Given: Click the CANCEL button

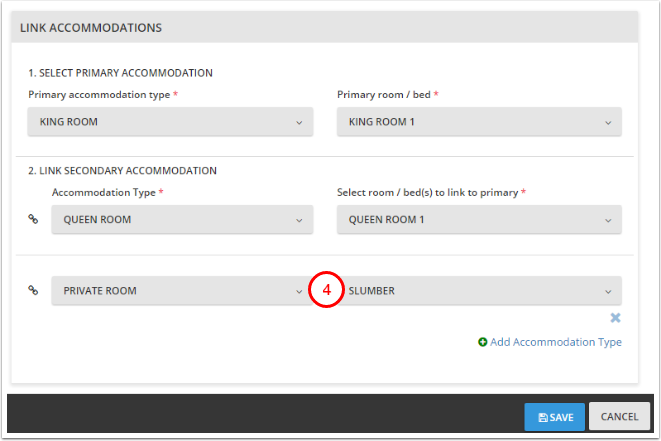Looking at the screenshot, I should tap(619, 417).
